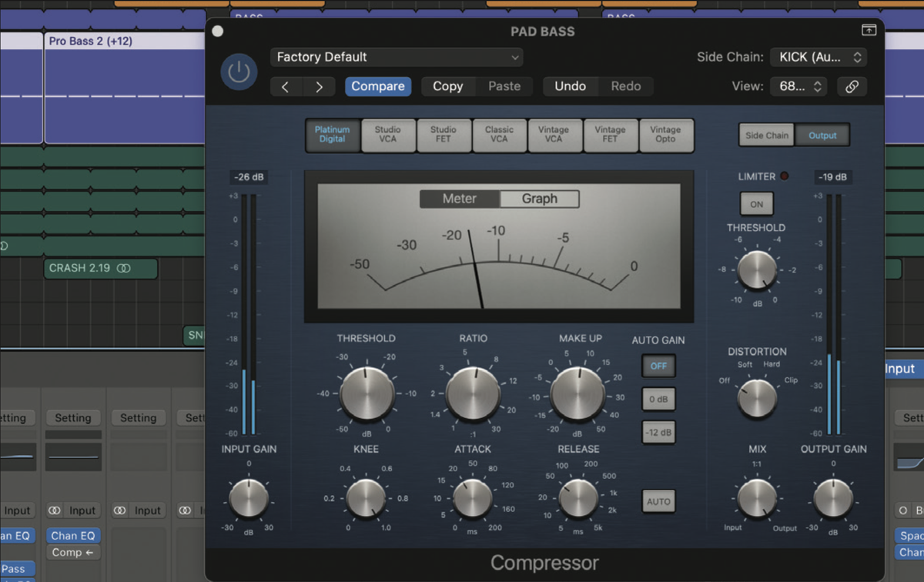The height and width of the screenshot is (582, 924).
Task: Click the EQ thumbnail under second Setting
Action: pyautogui.click(x=73, y=457)
